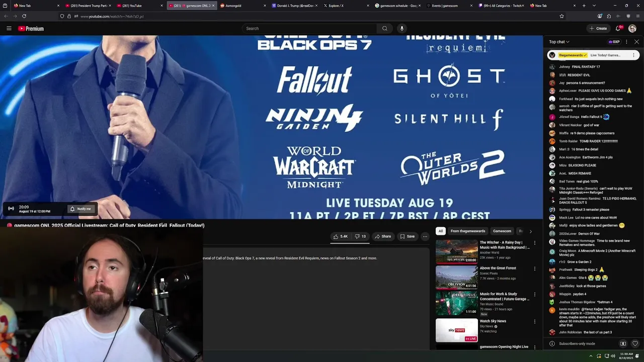Select From thegameawards filter chip
The width and height of the screenshot is (644, 362).
468,231
